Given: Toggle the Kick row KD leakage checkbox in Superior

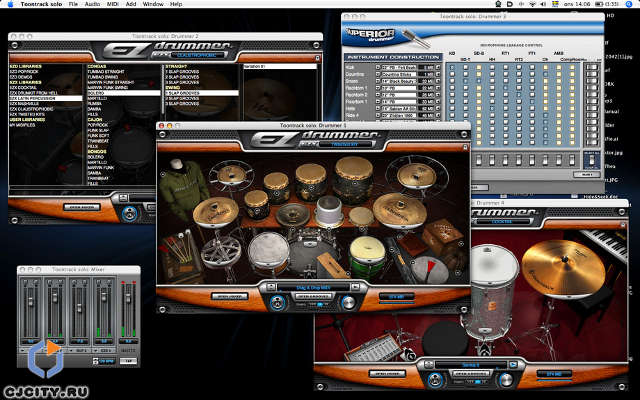Looking at the screenshot, I should [452, 68].
